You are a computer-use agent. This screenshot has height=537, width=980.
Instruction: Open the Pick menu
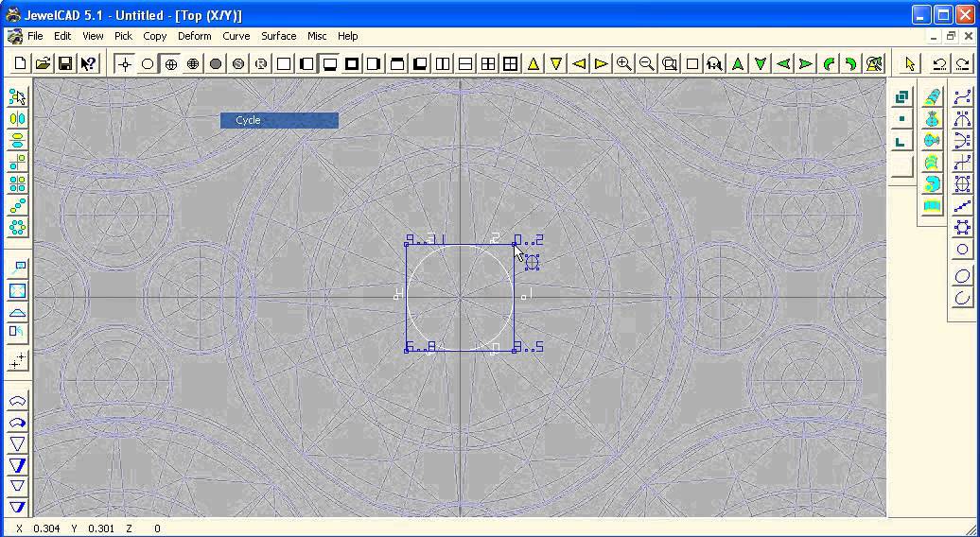click(x=123, y=36)
